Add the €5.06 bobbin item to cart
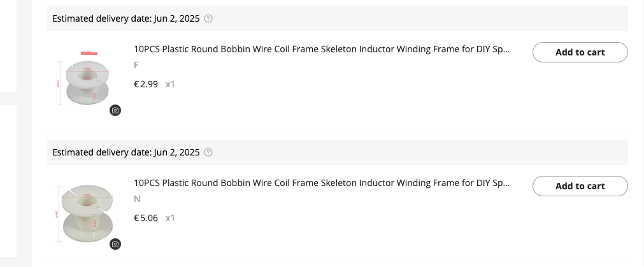The width and height of the screenshot is (644, 267). [x=580, y=186]
